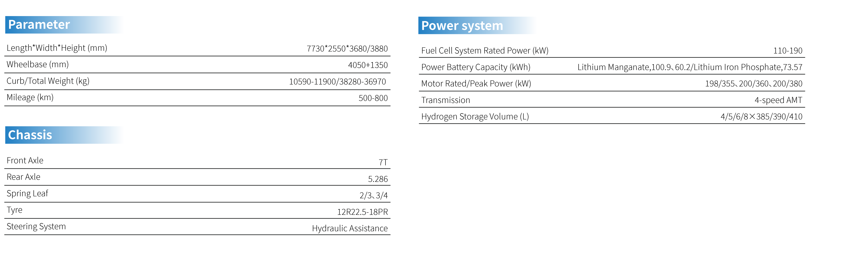The image size is (868, 267).
Task: Click the Mileage (km) label
Action: [x=30, y=98]
